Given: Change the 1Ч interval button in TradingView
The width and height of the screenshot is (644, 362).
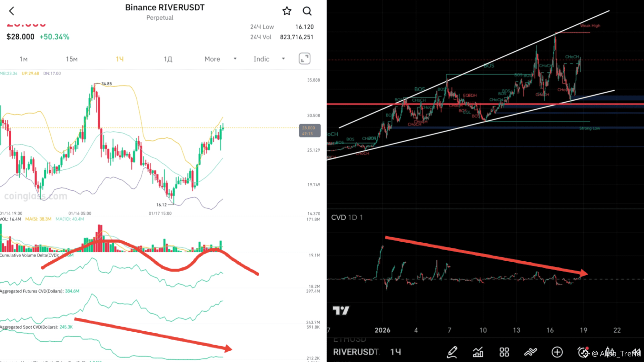Looking at the screenshot, I should click(395, 352).
